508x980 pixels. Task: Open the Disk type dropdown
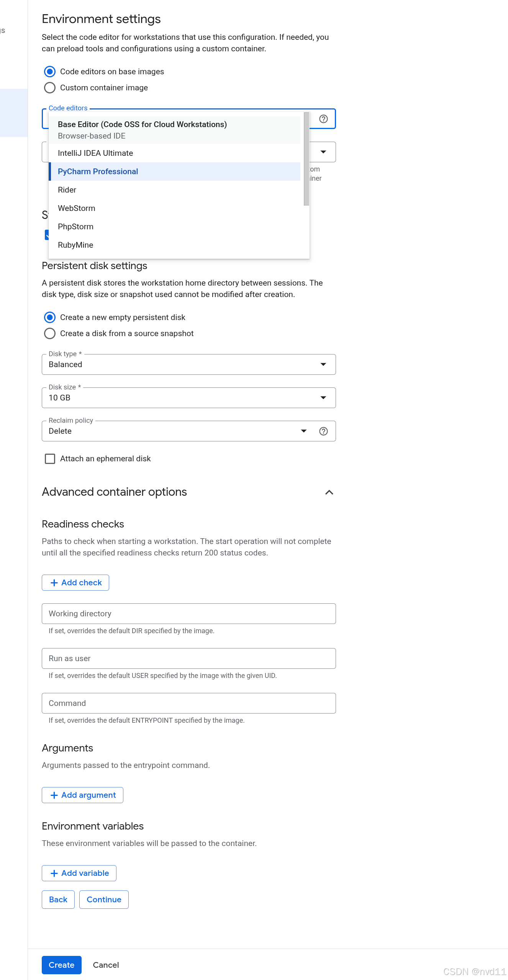coord(188,364)
